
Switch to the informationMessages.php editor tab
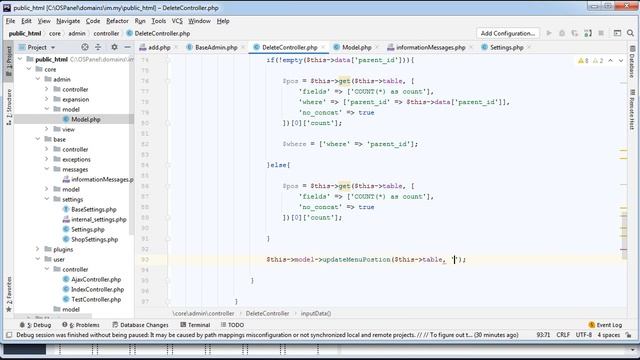click(430, 47)
